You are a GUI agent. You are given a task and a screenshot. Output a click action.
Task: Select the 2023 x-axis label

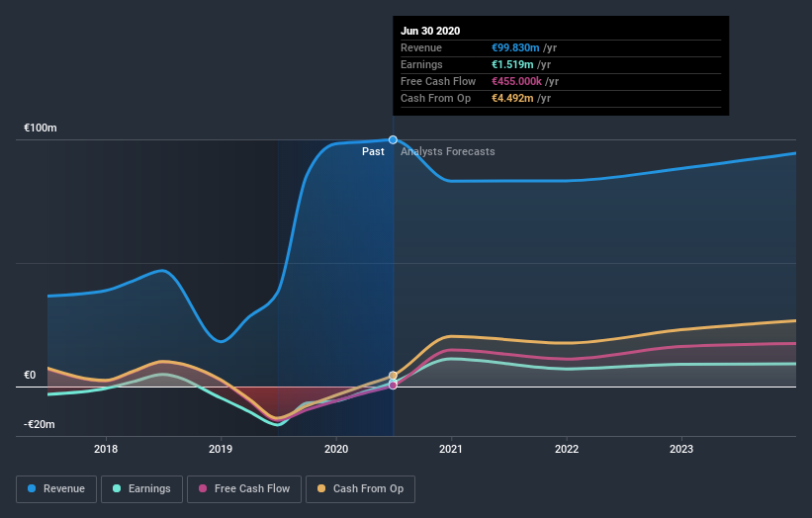(681, 449)
